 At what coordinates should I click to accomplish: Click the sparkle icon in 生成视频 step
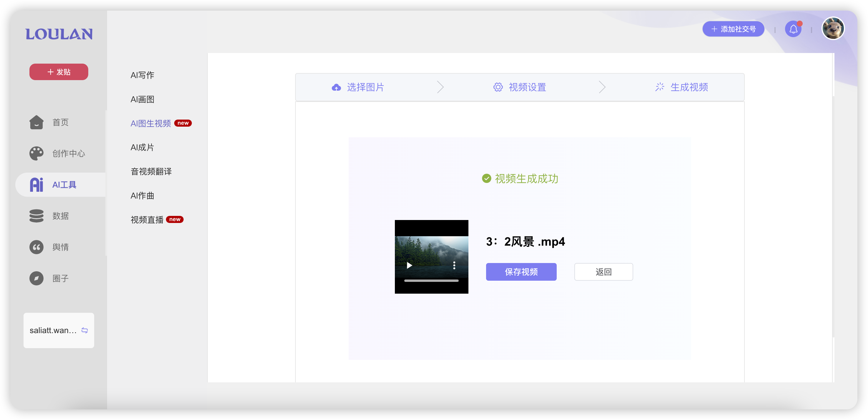click(x=660, y=87)
